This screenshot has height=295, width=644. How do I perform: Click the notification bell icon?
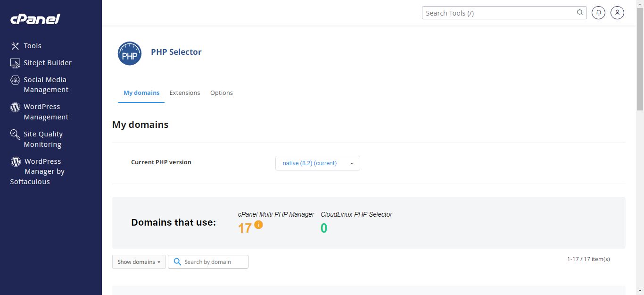click(598, 13)
